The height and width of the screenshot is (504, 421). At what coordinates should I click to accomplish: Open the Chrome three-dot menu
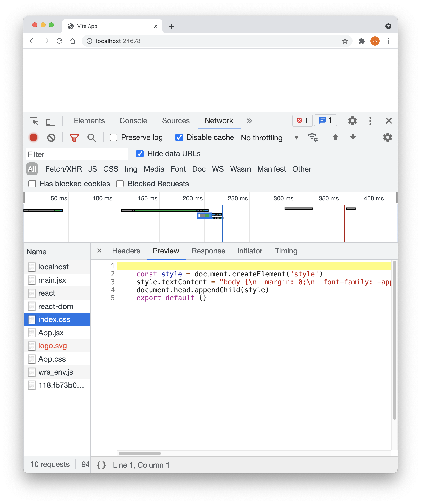pos(388,41)
